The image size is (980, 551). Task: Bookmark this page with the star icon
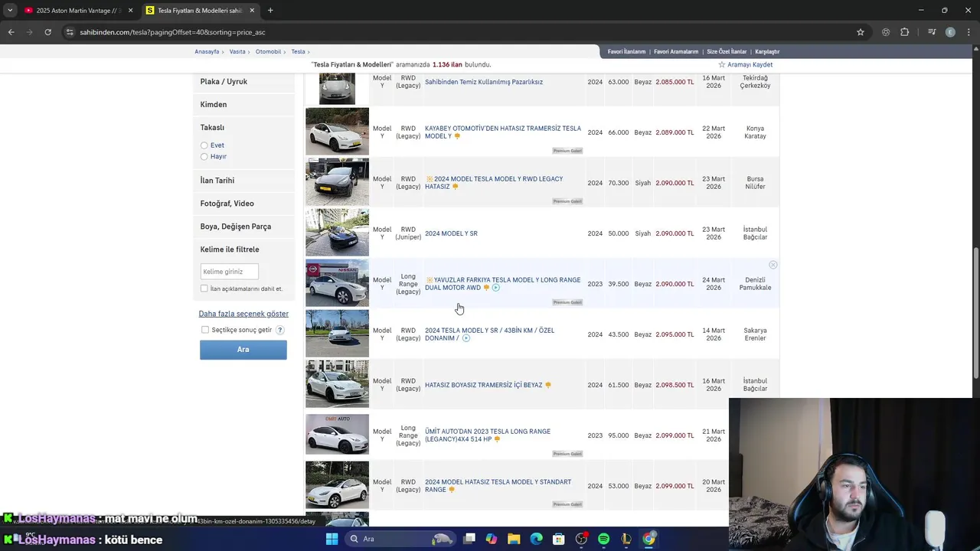pos(861,32)
